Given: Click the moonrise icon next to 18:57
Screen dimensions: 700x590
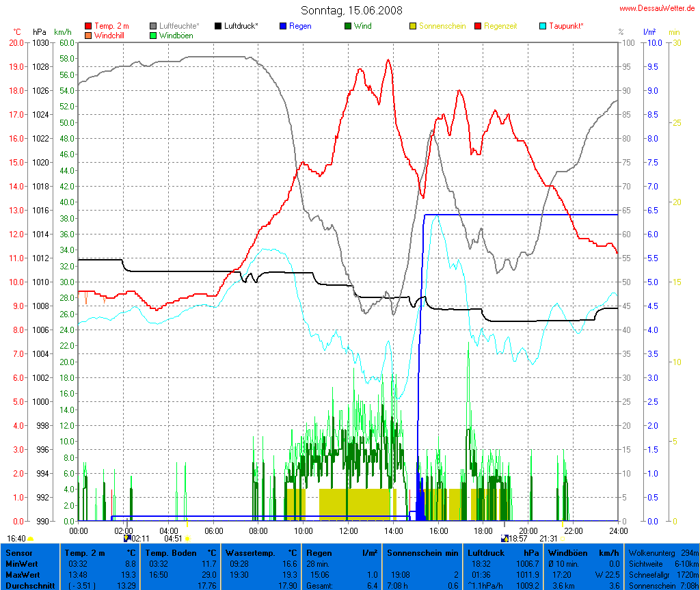Looking at the screenshot, I should (504, 539).
